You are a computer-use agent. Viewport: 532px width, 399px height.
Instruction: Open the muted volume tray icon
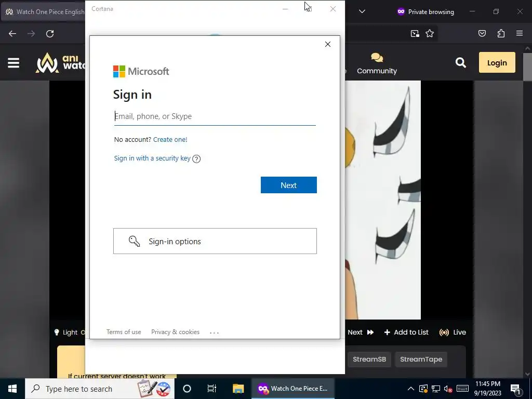pos(448,389)
